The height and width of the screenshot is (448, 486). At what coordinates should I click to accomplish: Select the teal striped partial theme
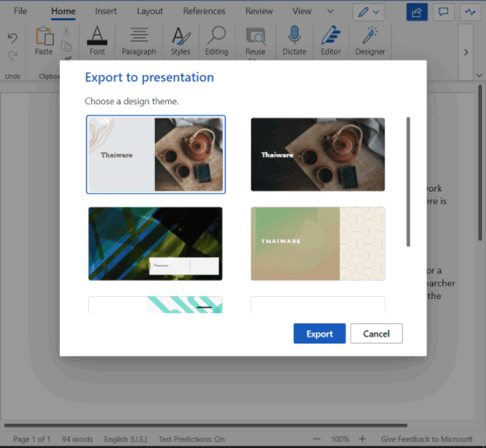click(155, 305)
